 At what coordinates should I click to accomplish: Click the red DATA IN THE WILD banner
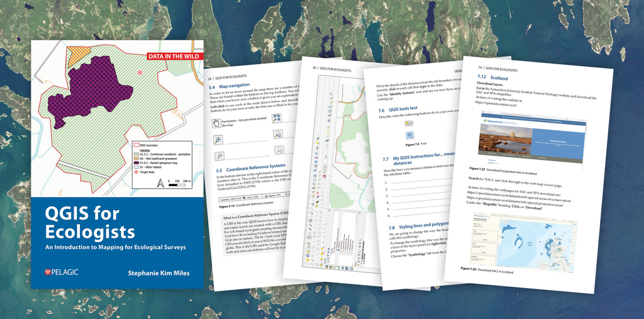(x=175, y=57)
